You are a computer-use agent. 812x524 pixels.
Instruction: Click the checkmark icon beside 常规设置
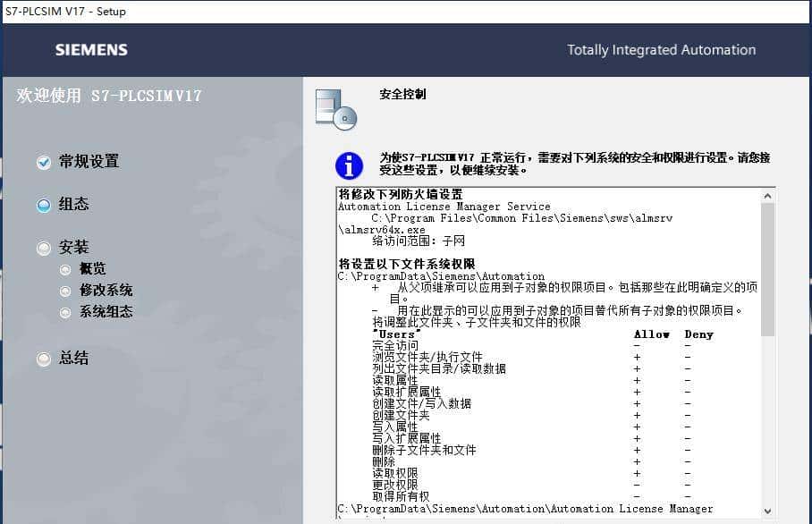click(x=43, y=162)
